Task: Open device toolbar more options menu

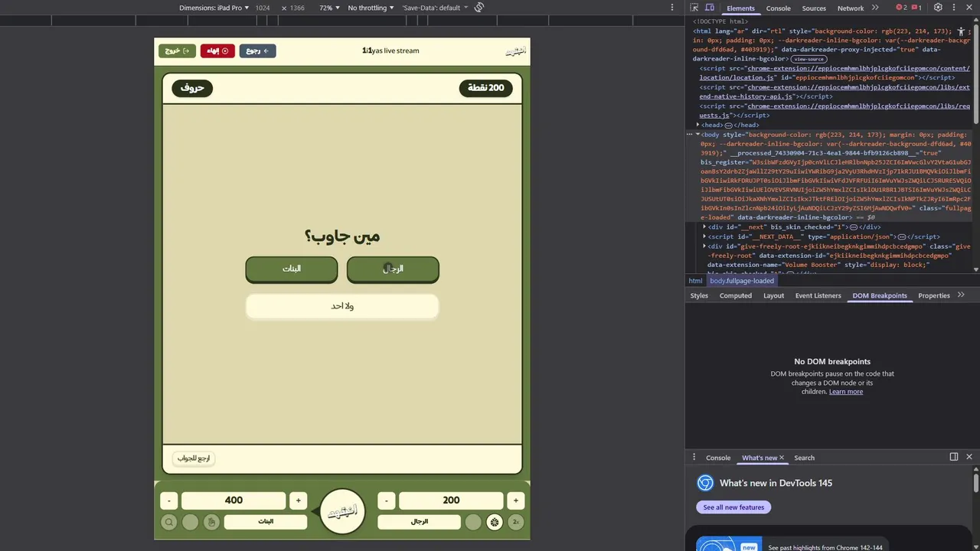Action: (672, 8)
